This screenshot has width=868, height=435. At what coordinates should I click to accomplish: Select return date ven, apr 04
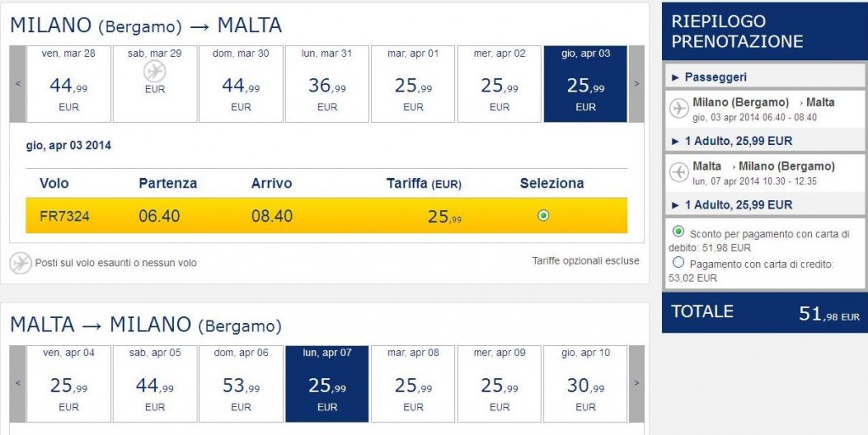pyautogui.click(x=69, y=383)
